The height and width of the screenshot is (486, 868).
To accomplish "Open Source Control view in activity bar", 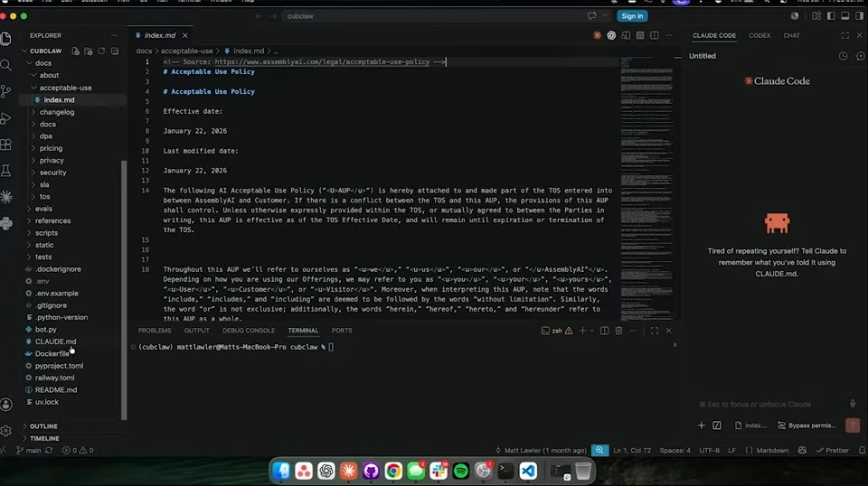I will [x=6, y=91].
